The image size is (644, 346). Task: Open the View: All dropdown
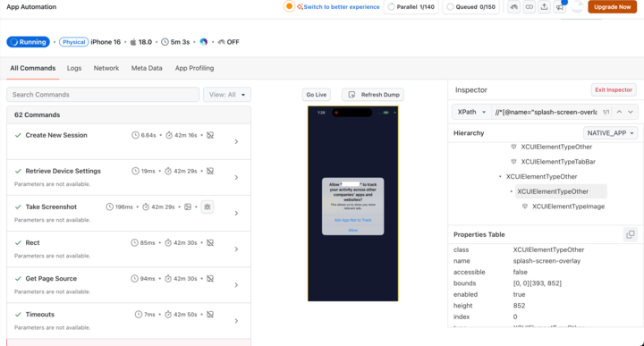[227, 95]
